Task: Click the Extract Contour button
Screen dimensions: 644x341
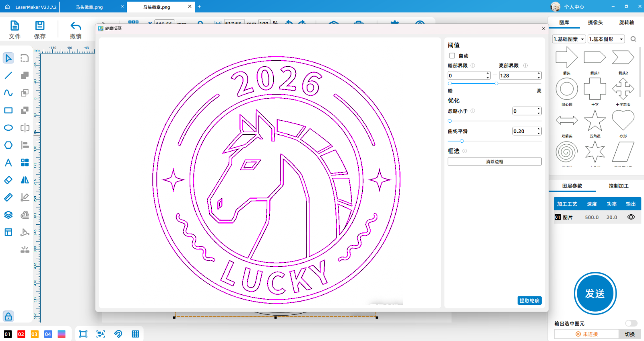Action: pos(529,301)
